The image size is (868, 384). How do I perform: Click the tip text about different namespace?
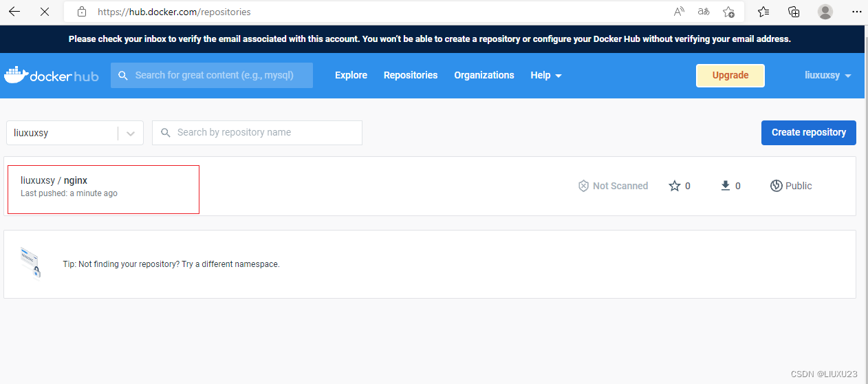click(171, 264)
